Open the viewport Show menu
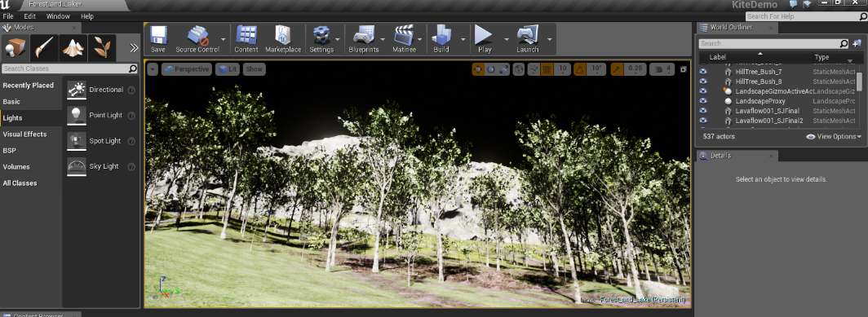 coord(254,69)
